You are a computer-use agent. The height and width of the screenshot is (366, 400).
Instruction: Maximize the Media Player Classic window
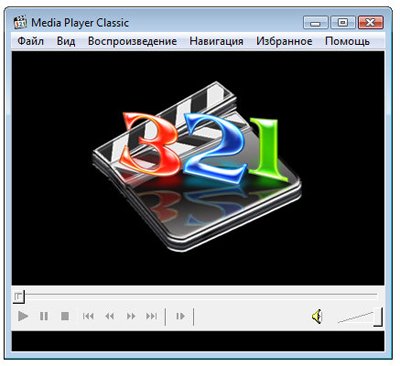click(x=343, y=23)
